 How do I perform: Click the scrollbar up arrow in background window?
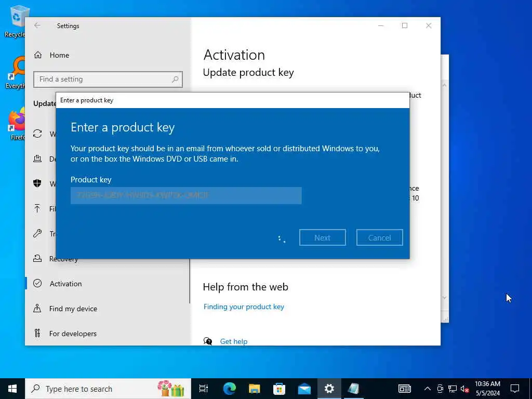(x=445, y=85)
